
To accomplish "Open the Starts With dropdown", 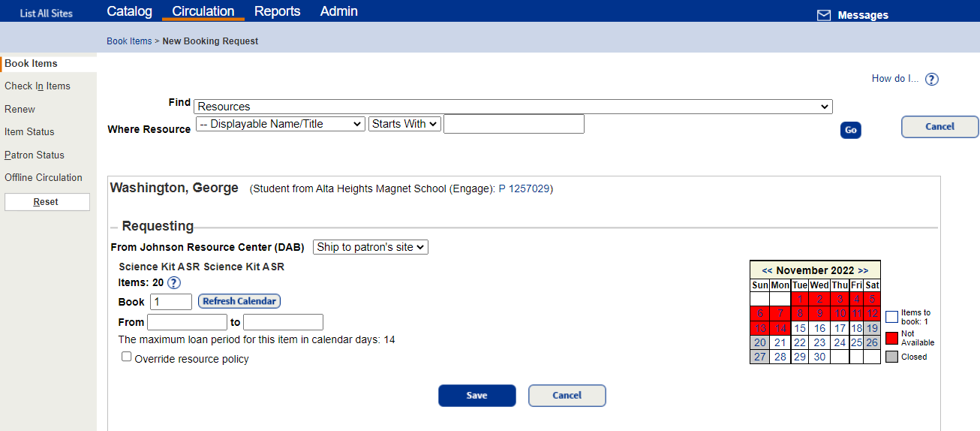I will tap(404, 124).
